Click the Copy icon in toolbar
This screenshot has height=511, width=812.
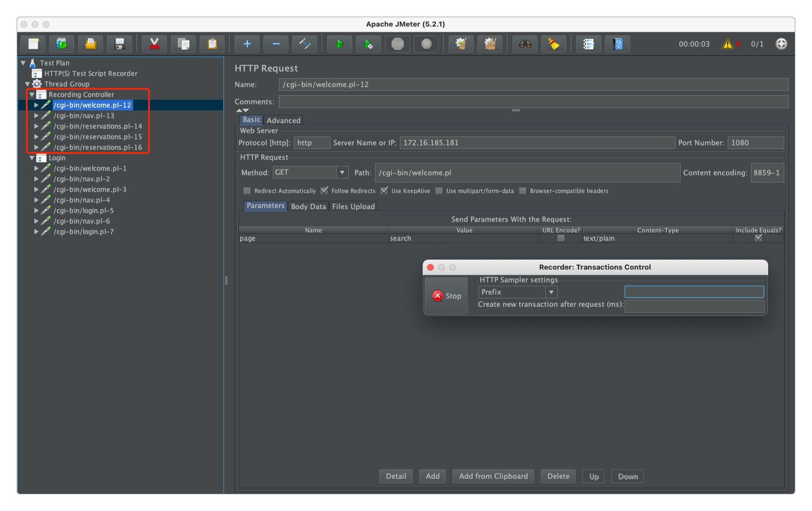coord(183,44)
